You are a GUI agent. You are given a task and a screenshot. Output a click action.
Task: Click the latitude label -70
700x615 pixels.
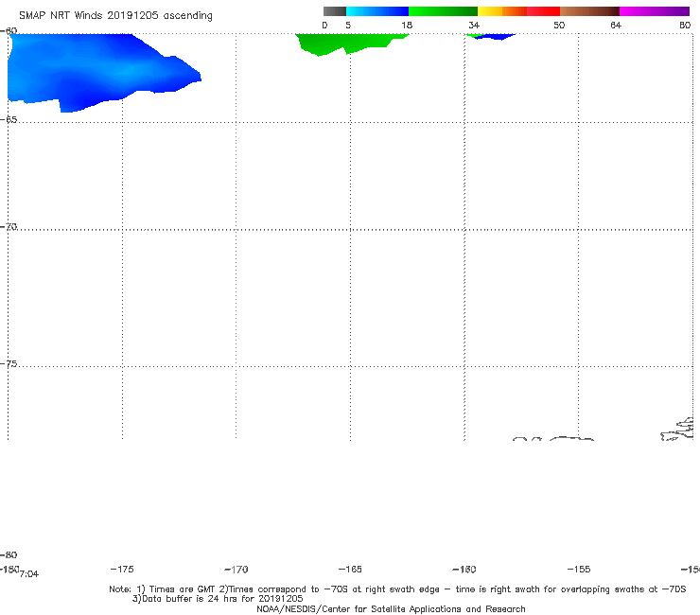tap(9, 227)
